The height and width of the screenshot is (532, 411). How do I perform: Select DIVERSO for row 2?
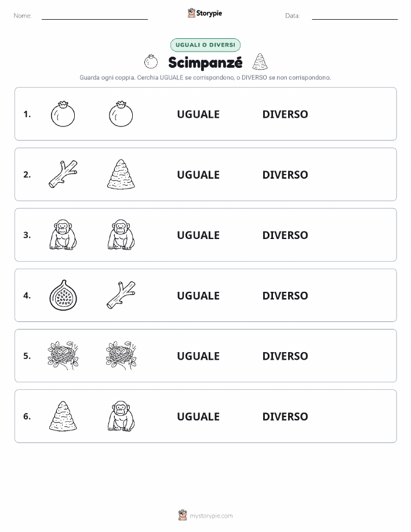[x=285, y=175]
